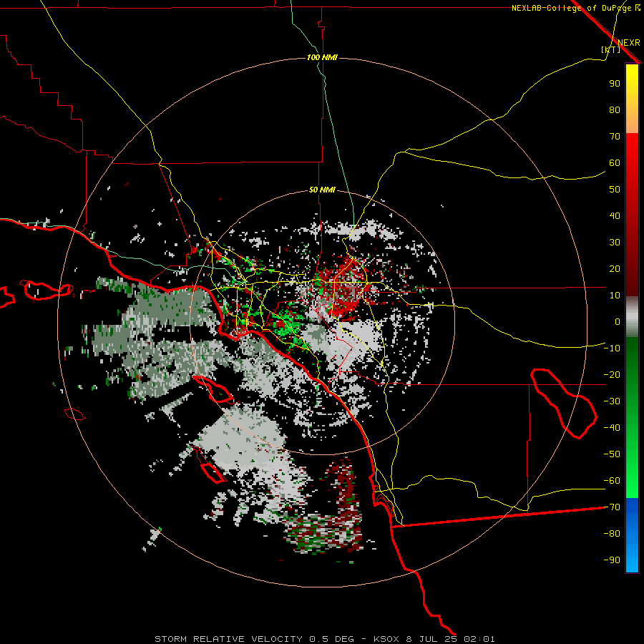Image resolution: width=644 pixels, height=644 pixels.
Task: Click the positive 50 value on the velocity scale
Action: (615, 190)
